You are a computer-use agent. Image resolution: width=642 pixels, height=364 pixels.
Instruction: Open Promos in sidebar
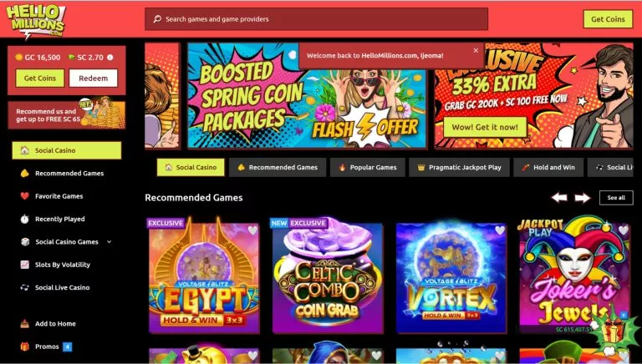click(x=47, y=346)
